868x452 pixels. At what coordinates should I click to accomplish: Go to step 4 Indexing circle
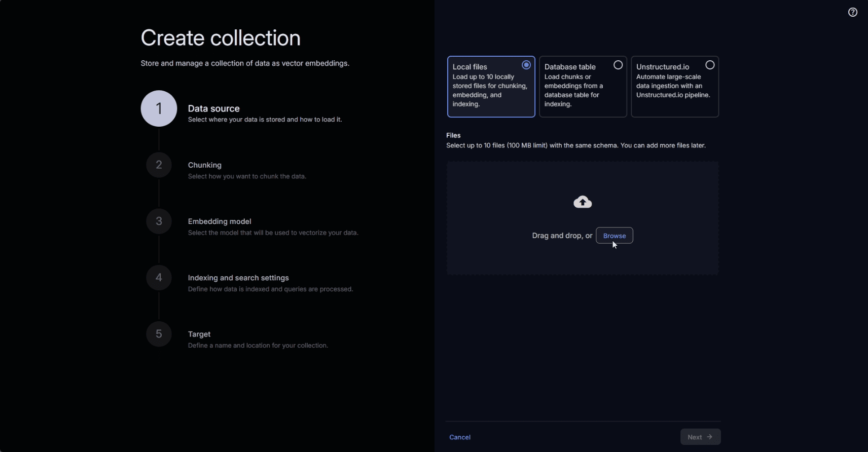click(x=159, y=278)
